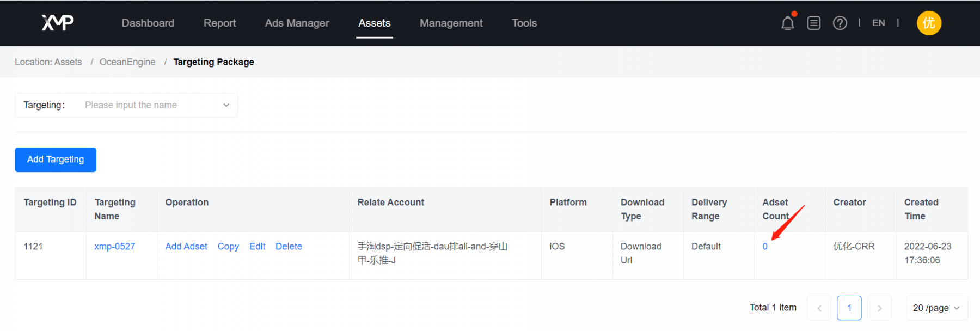
Task: Expand the Targeting dropdown arrow
Action: 226,105
